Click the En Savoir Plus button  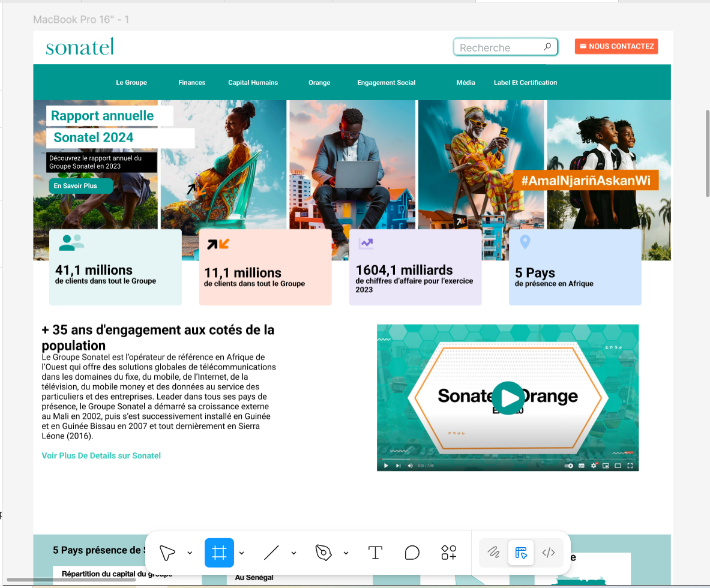[x=80, y=185]
